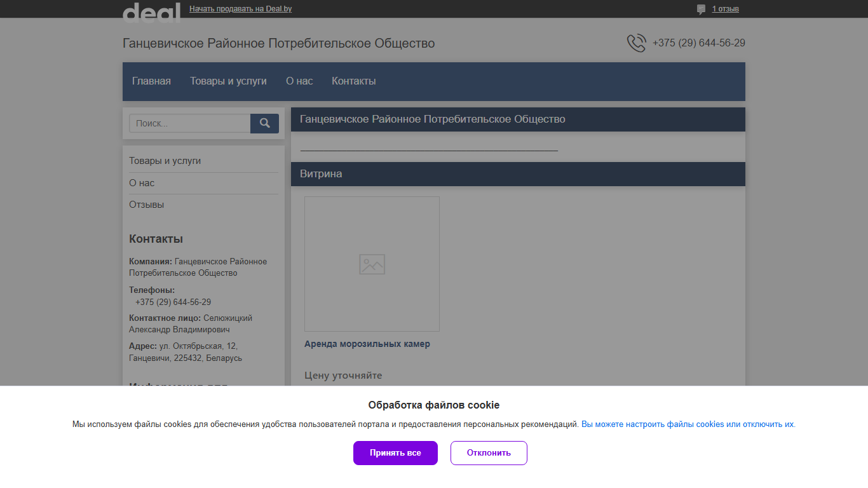
Task: Click the Deal logo in top bar
Action: pos(151,12)
